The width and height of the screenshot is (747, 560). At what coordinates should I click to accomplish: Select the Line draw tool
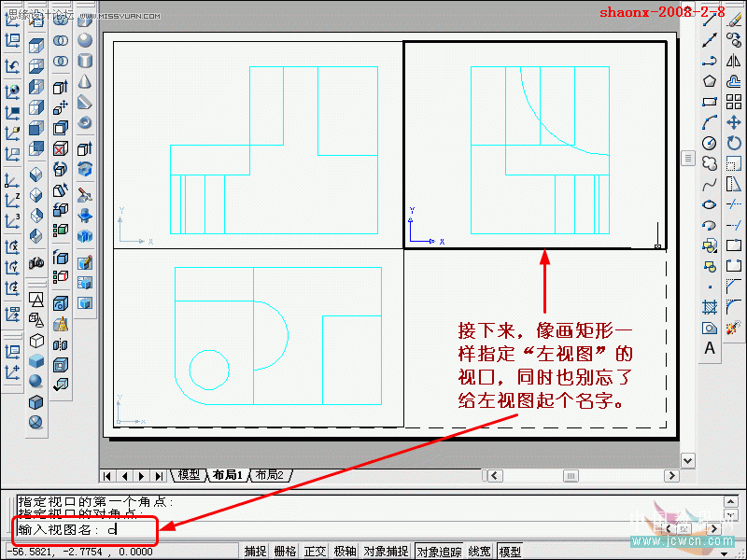pyautogui.click(x=710, y=20)
